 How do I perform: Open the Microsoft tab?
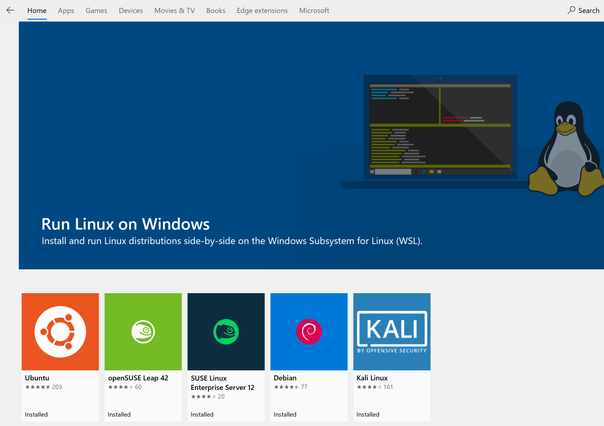pyautogui.click(x=314, y=11)
